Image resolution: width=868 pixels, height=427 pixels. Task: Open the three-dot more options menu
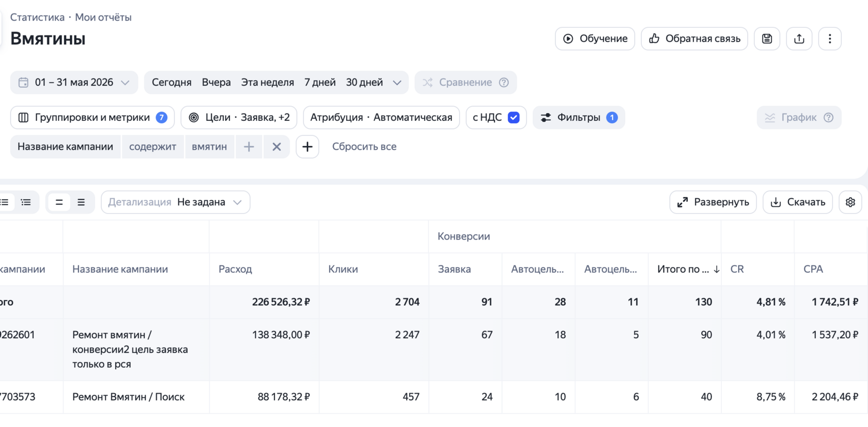(830, 39)
